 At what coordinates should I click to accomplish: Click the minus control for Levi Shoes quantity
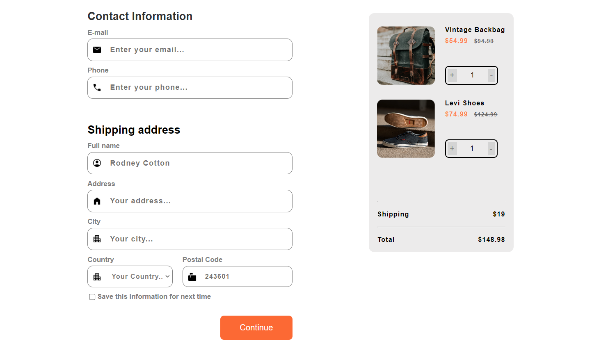(491, 148)
